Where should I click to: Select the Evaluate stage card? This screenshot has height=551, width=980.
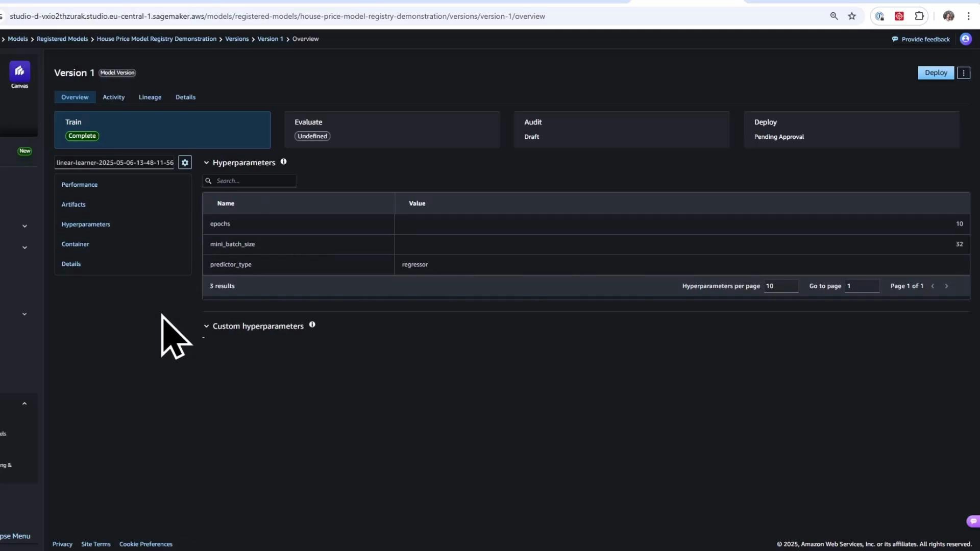[392, 130]
